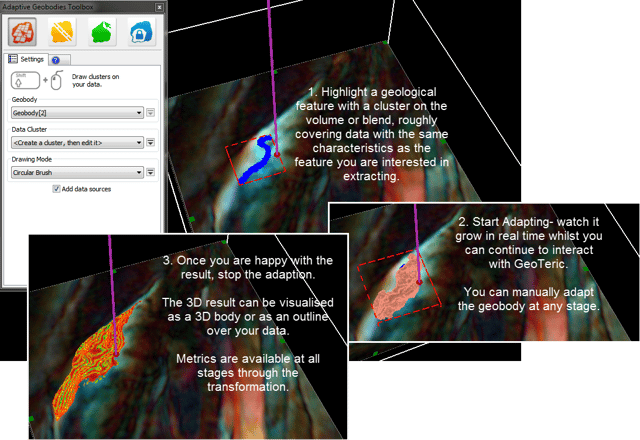Click the 'Draw clusters on your data.' text
Screen dimensions: 640x440
96,80
